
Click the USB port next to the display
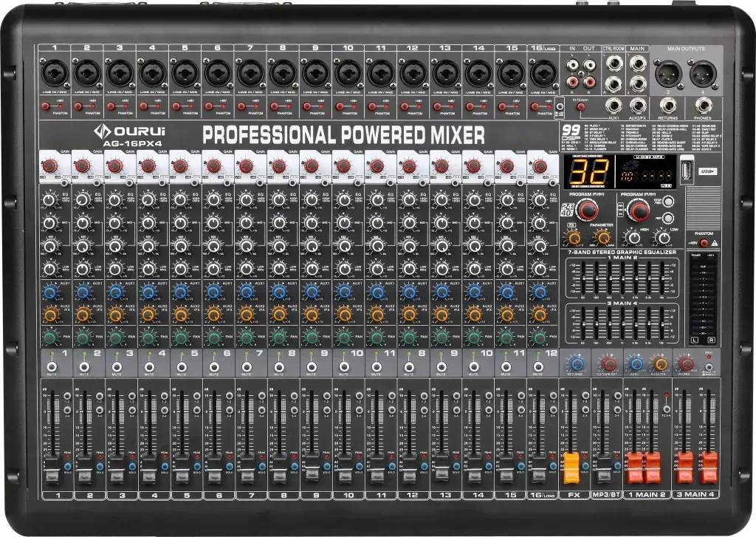(687, 170)
